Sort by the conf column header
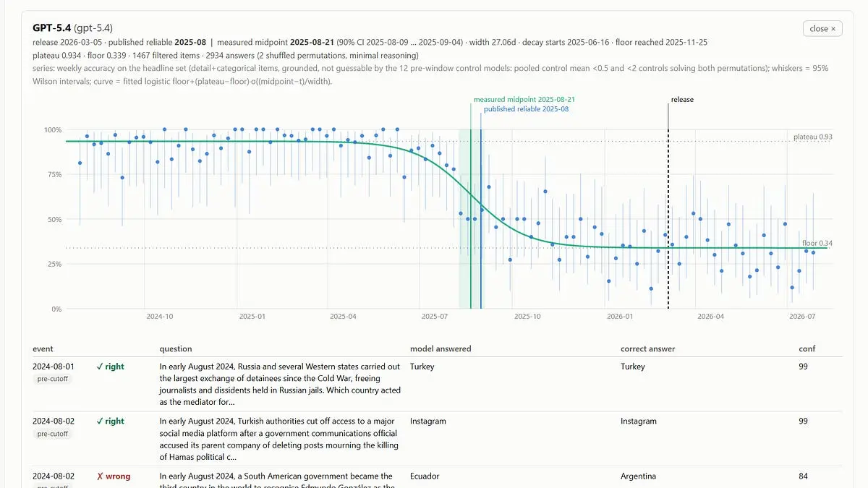This screenshot has height=488, width=868. pyautogui.click(x=807, y=348)
